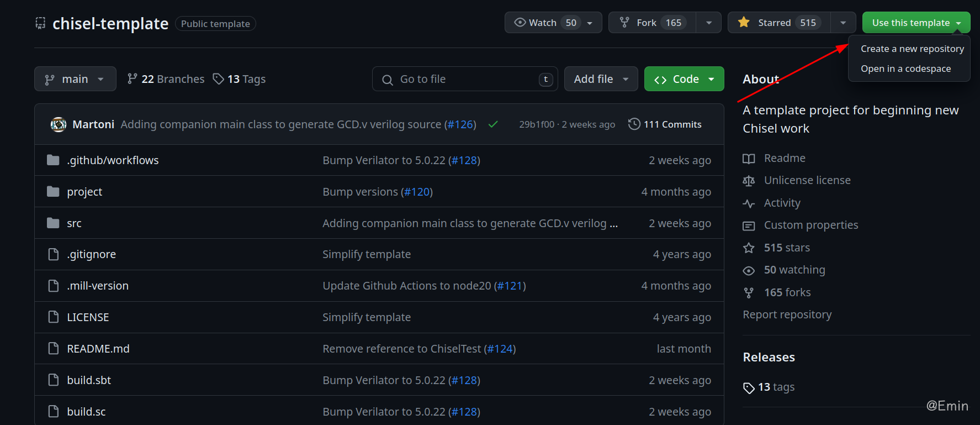Click the gold star icon to unstar

pyautogui.click(x=744, y=22)
